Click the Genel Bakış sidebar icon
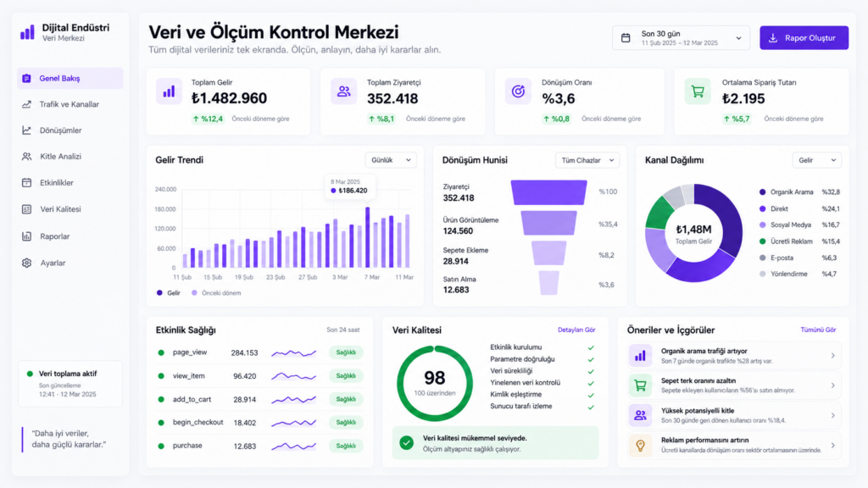Image resolution: width=868 pixels, height=488 pixels. pos(26,79)
